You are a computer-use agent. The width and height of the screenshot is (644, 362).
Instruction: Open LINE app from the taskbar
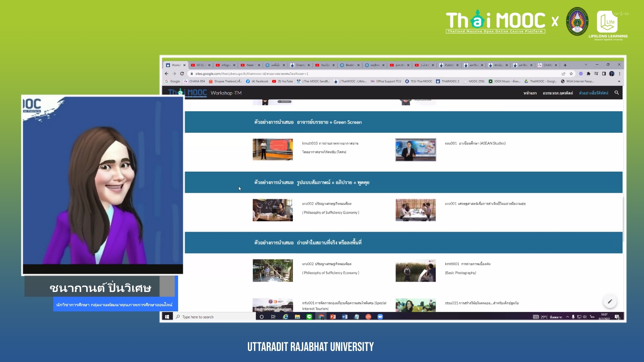pos(309,317)
